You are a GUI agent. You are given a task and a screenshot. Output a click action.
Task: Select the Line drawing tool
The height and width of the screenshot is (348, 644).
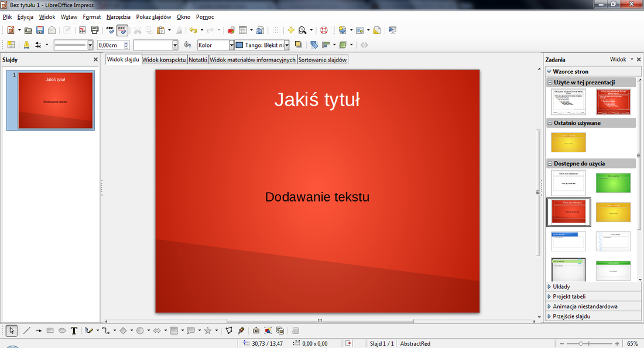click(27, 330)
